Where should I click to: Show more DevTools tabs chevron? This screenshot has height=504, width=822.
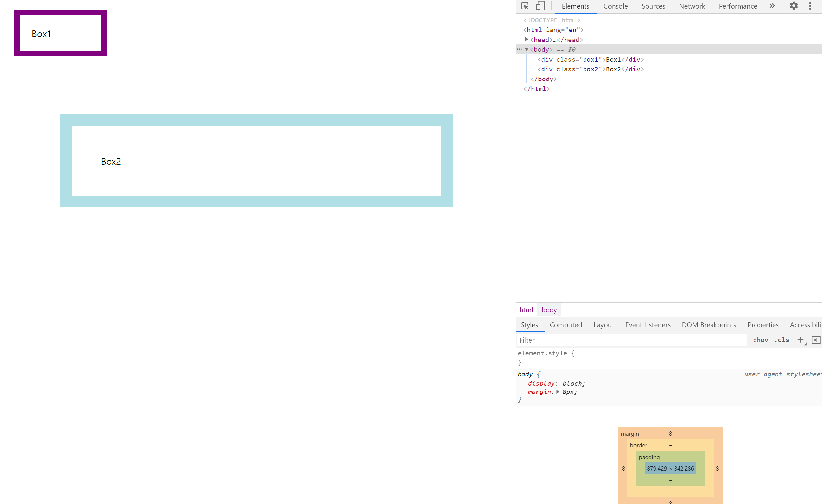772,6
